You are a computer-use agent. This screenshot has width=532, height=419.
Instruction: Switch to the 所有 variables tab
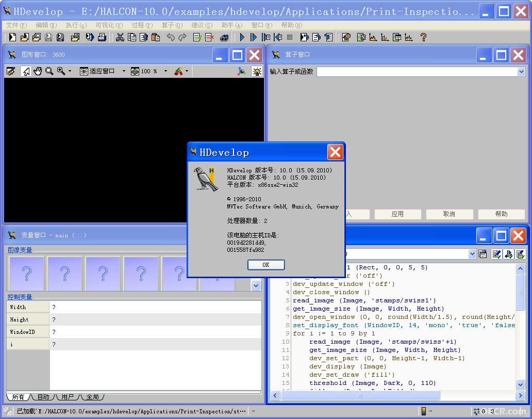point(18,397)
